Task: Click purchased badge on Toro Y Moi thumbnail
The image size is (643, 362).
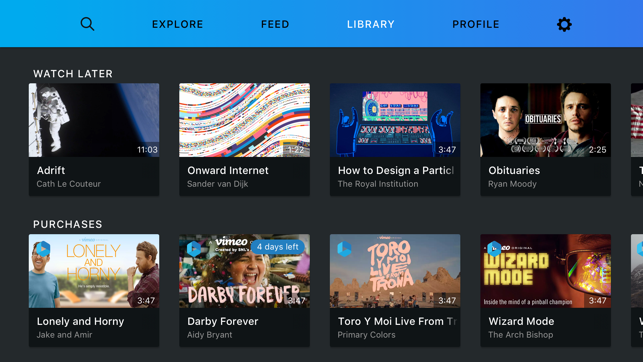Action: [x=344, y=248]
